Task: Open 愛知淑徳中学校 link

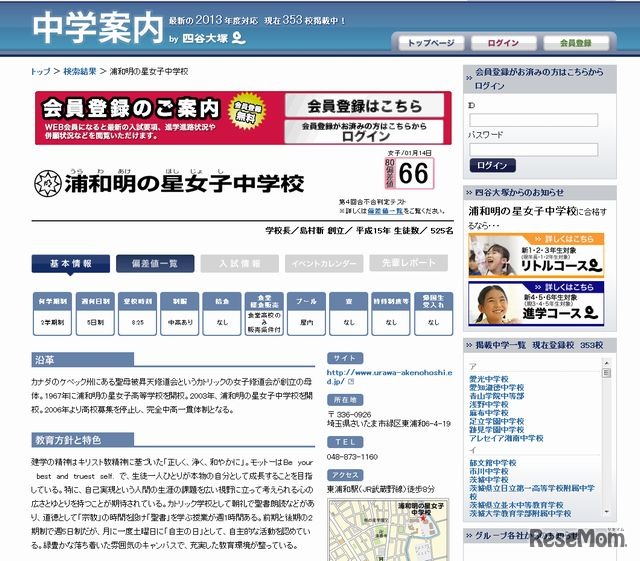Action: (496, 387)
